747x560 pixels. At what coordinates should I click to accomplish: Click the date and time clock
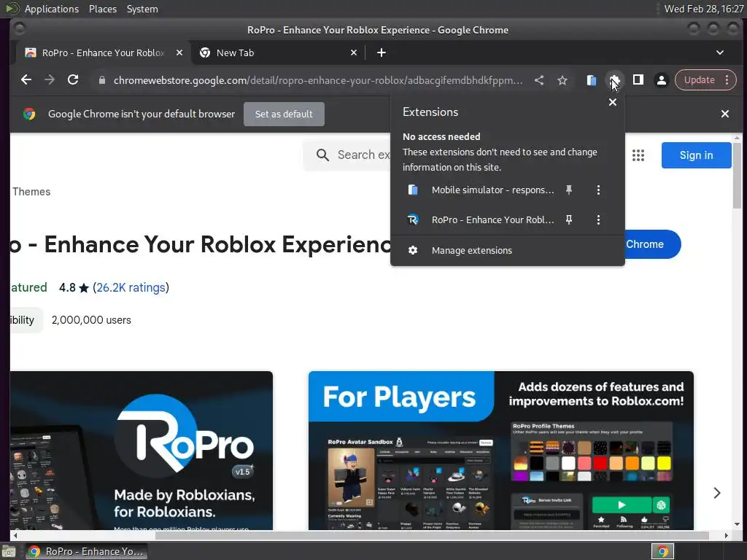point(704,9)
